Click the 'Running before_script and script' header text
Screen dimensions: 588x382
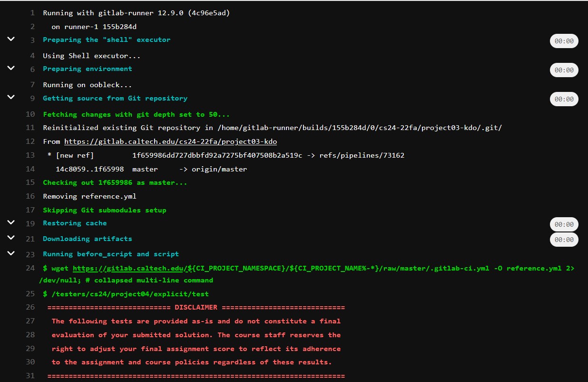110,254
